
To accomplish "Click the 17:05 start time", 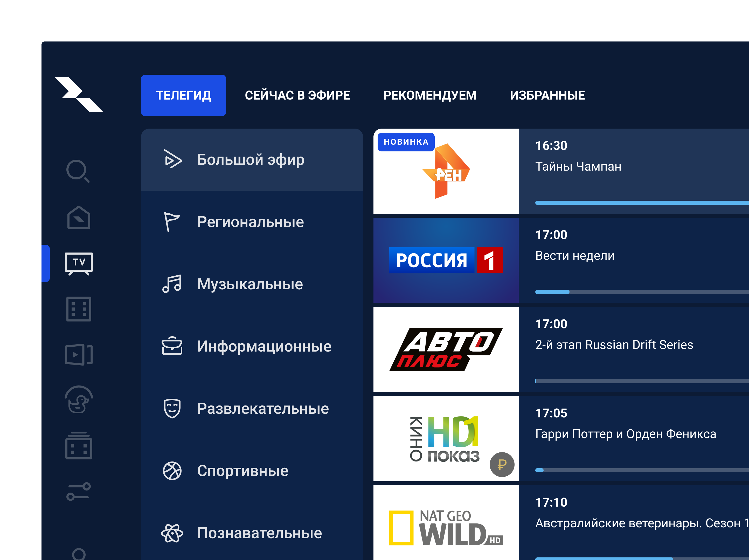I will pyautogui.click(x=551, y=413).
